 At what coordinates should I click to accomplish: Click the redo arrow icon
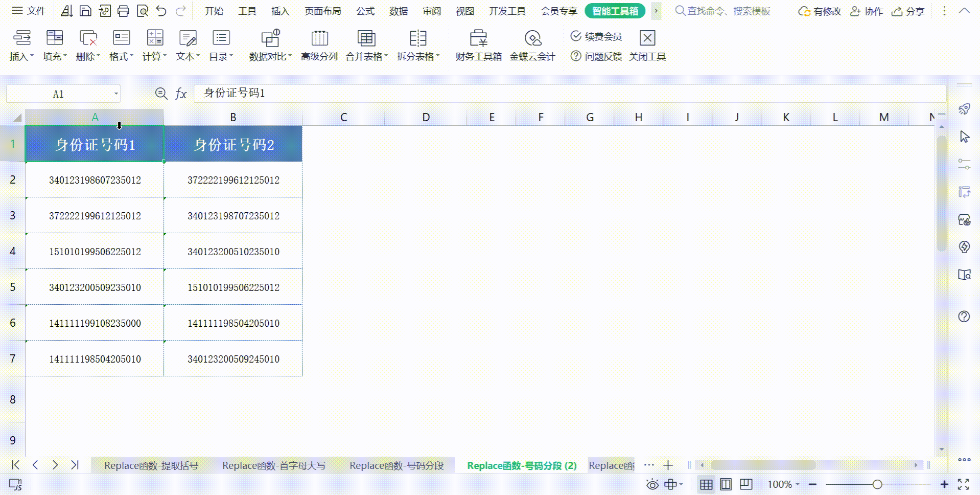pyautogui.click(x=180, y=11)
